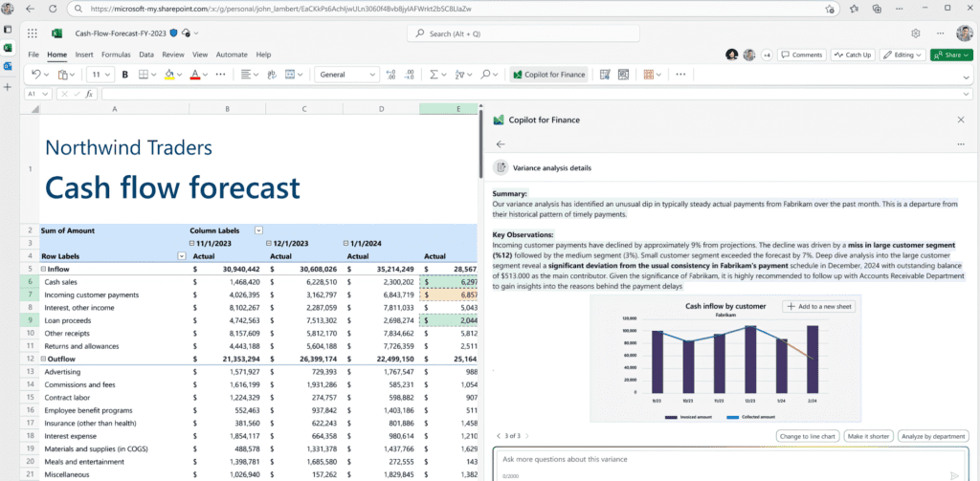Click the Borders icon

pyautogui.click(x=144, y=75)
